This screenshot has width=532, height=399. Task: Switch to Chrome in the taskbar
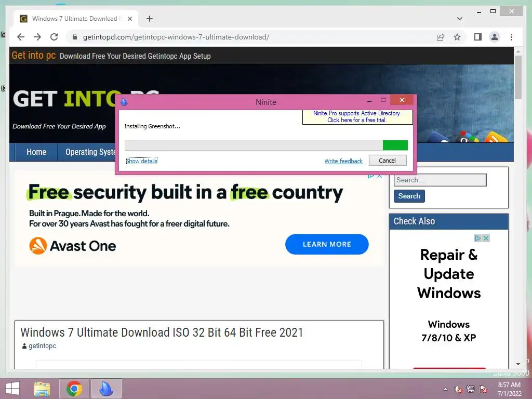point(74,389)
